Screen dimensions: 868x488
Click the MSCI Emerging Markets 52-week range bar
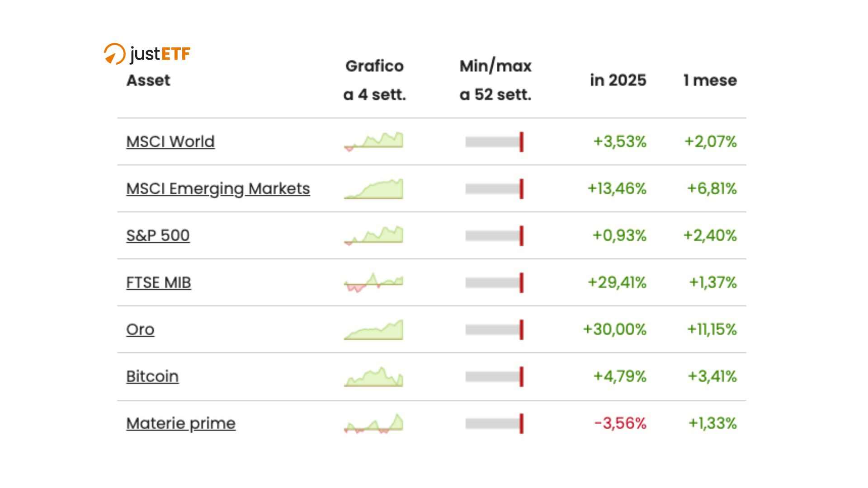pyautogui.click(x=494, y=189)
